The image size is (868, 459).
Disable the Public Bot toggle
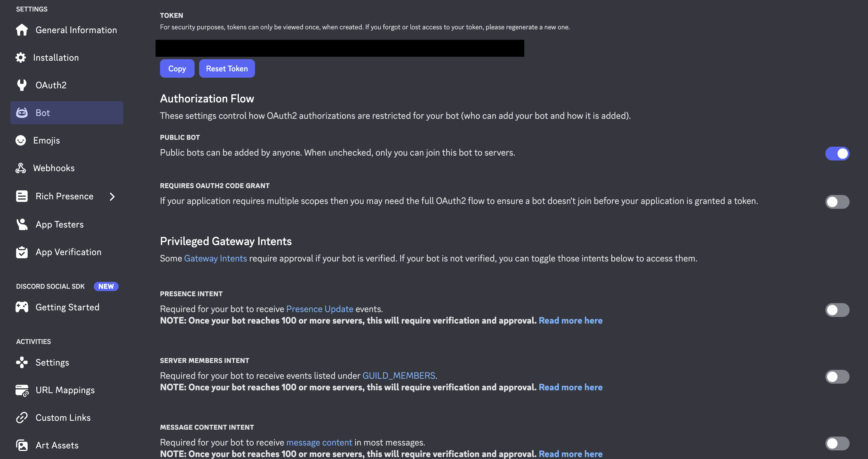pos(837,153)
